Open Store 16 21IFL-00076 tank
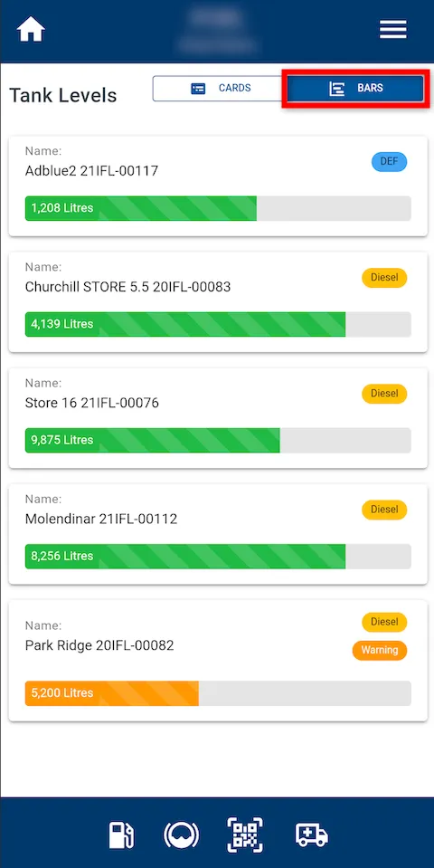This screenshot has width=434, height=868. click(218, 418)
